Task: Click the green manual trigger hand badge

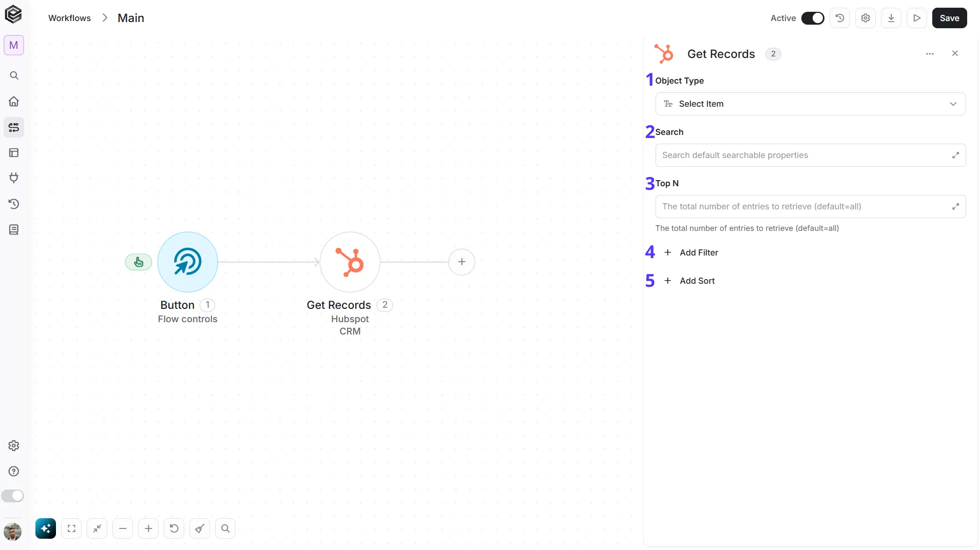Action: [139, 262]
